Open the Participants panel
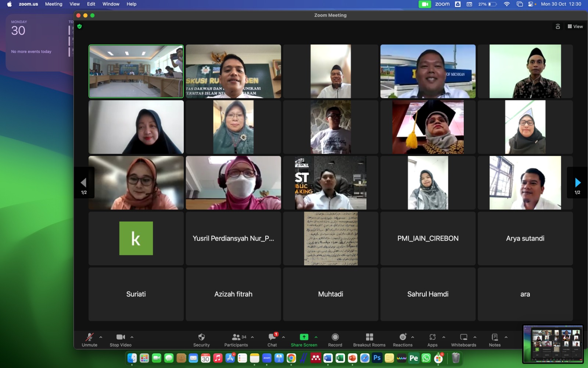 [236, 337]
